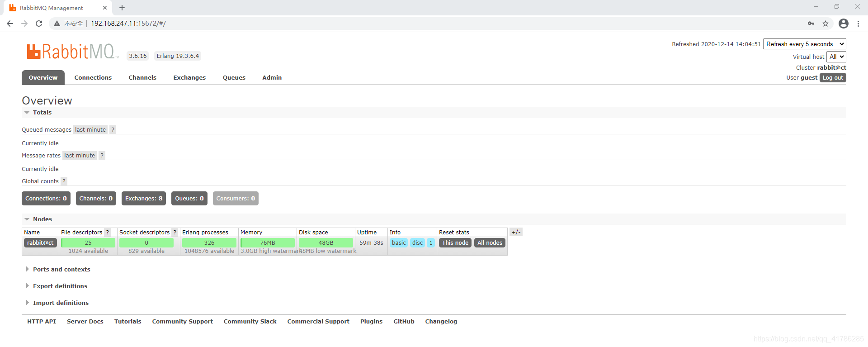868x347 pixels.
Task: Click the Uptime value 59m 38s
Action: point(371,243)
